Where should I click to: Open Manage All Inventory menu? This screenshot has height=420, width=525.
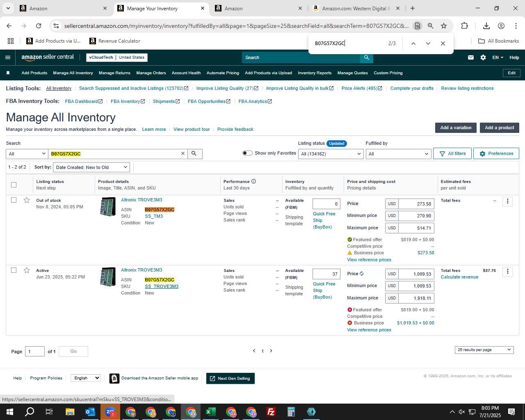(73, 73)
